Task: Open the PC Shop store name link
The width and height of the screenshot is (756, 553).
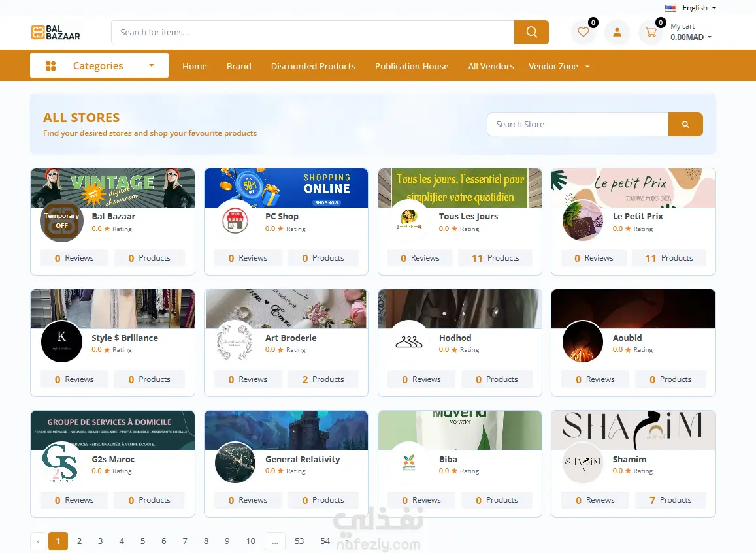Action: coord(282,216)
